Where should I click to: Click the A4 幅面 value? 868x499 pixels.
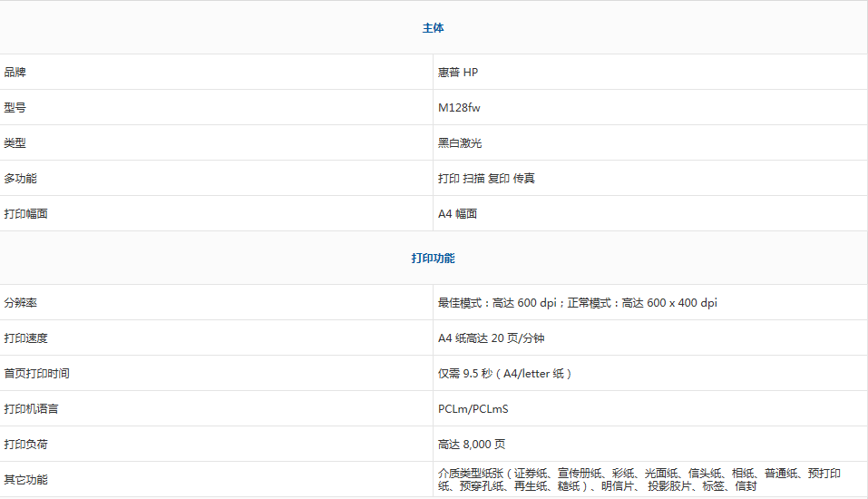[457, 213]
